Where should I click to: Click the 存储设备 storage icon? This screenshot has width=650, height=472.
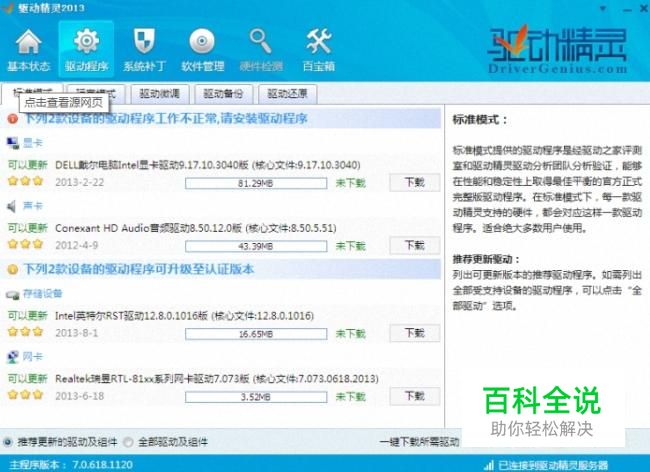click(x=12, y=295)
